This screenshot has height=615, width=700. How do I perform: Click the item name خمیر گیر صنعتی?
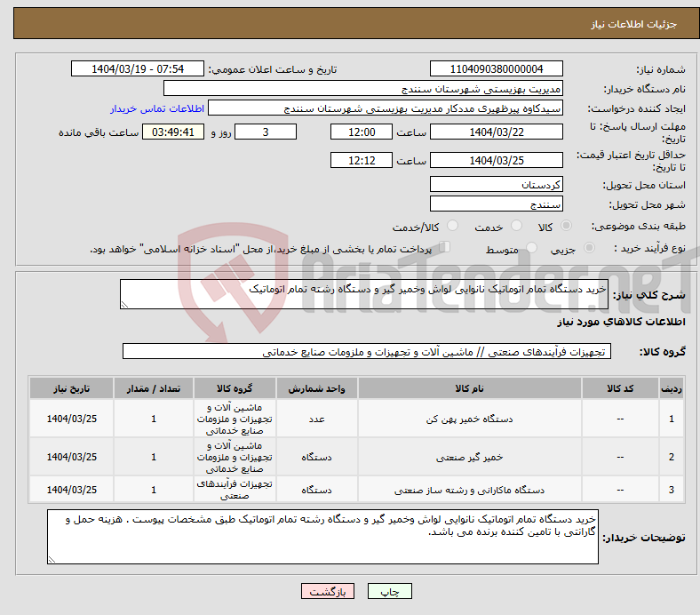pos(469,457)
